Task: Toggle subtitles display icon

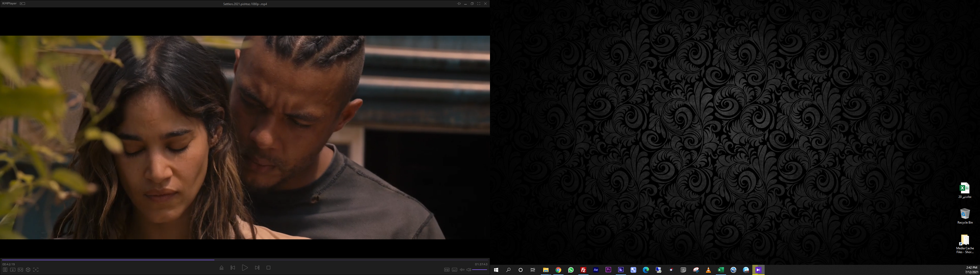Action: click(x=454, y=270)
